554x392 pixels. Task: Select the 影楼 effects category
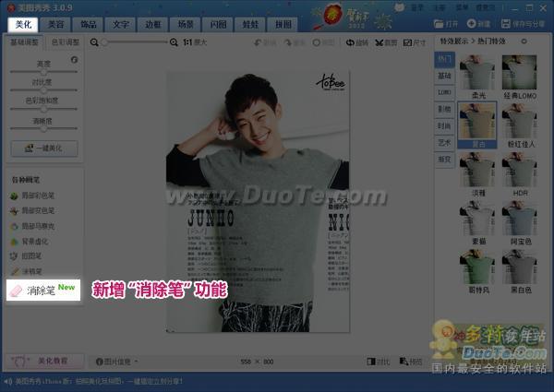[444, 110]
